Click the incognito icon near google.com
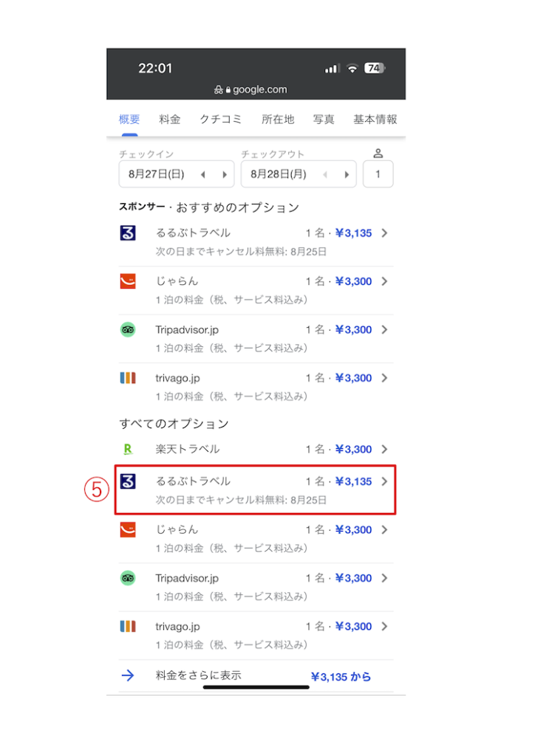This screenshot has width=535, height=756. click(219, 89)
